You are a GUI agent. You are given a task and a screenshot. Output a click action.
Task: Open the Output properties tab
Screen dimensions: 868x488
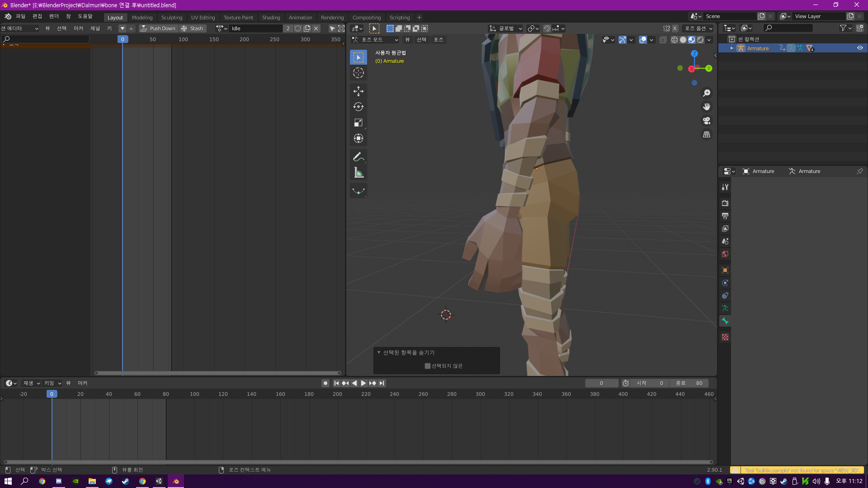pyautogui.click(x=725, y=216)
